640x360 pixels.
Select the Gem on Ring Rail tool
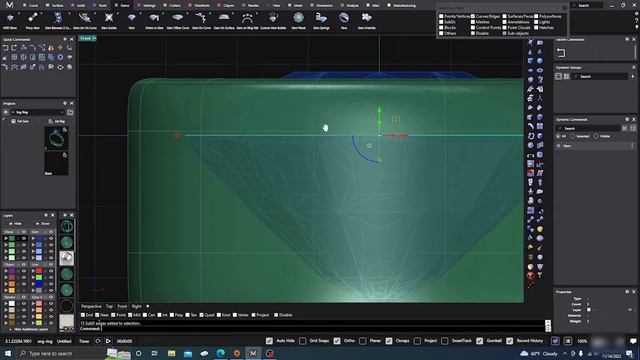click(x=247, y=20)
